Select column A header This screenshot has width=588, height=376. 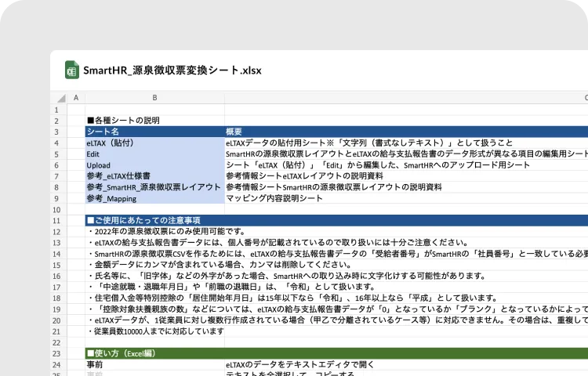(x=76, y=98)
